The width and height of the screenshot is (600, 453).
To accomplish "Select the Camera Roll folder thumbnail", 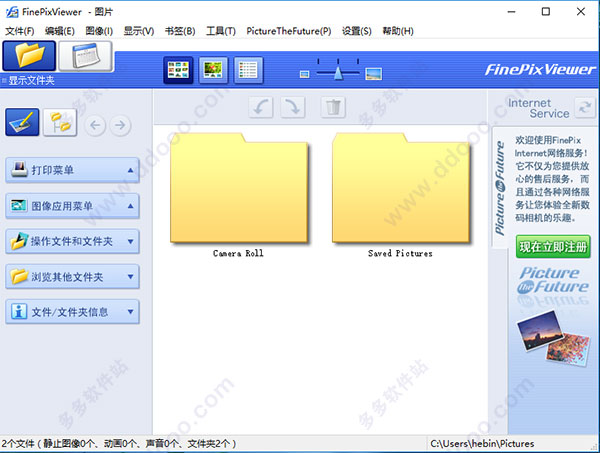I will coord(239,188).
